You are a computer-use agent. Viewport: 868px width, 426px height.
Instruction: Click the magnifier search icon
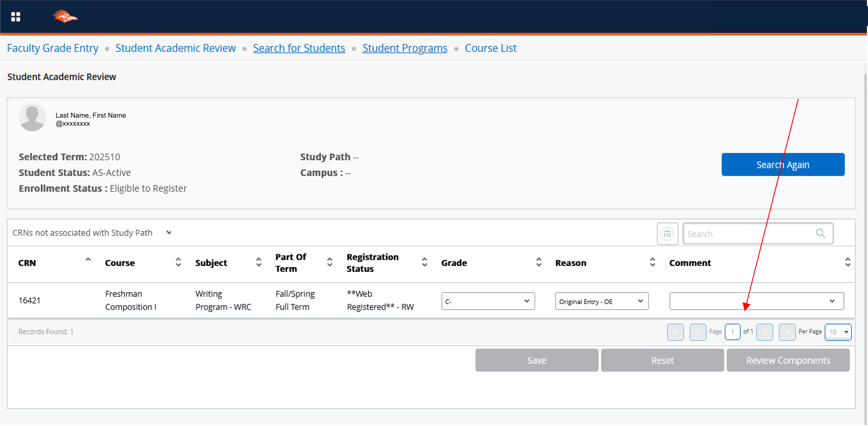pos(820,233)
